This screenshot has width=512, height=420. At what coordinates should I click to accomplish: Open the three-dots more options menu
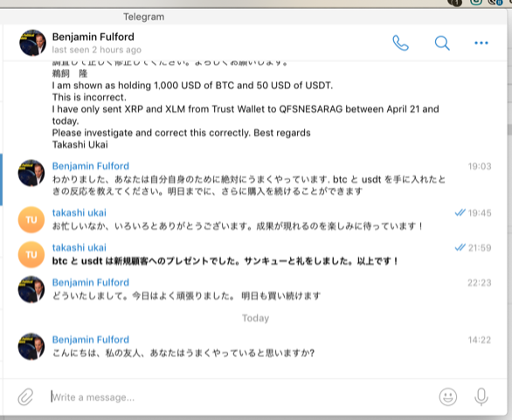pyautogui.click(x=481, y=43)
